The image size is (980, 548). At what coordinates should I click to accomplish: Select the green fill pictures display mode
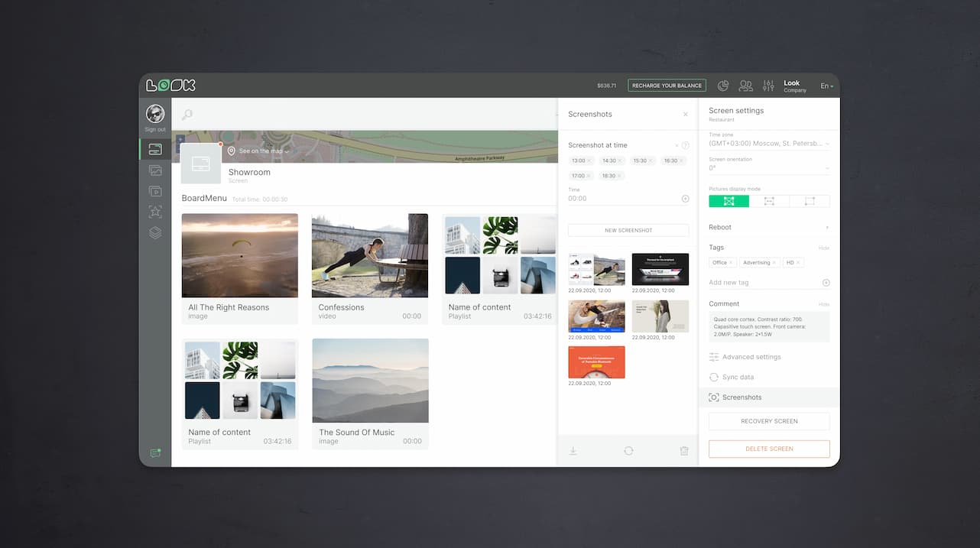tap(729, 201)
